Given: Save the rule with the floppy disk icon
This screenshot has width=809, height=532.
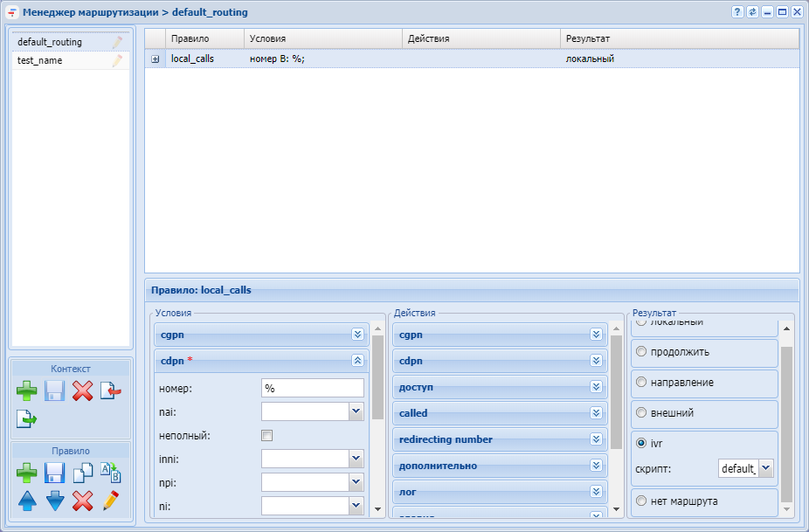Looking at the screenshot, I should [x=55, y=473].
